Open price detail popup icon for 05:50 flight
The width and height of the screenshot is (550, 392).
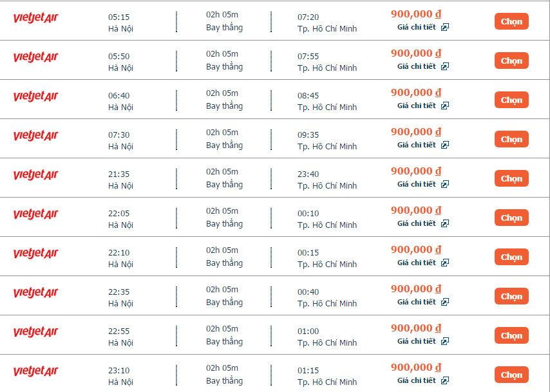445,66
